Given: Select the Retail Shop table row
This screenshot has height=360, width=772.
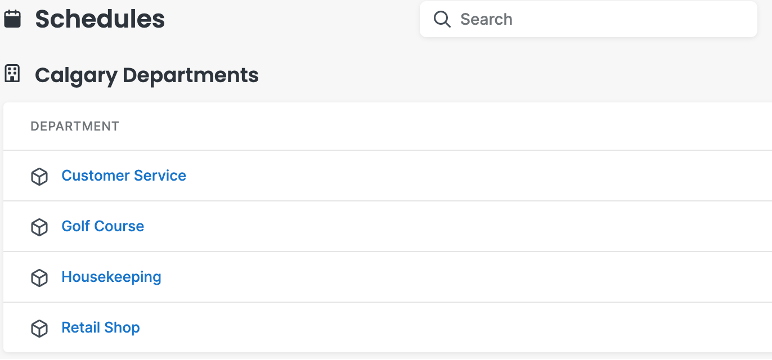Looking at the screenshot, I should (x=387, y=327).
